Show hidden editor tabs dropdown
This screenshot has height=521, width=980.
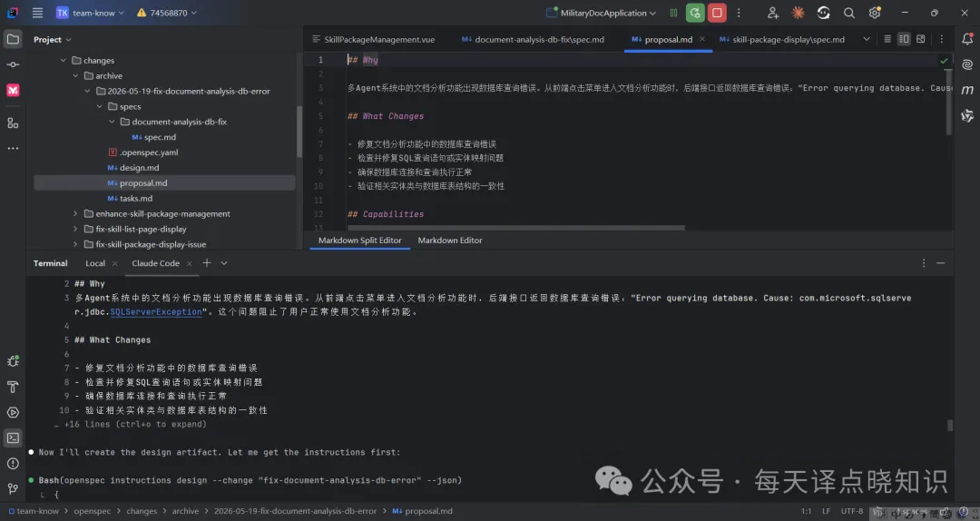[867, 39]
